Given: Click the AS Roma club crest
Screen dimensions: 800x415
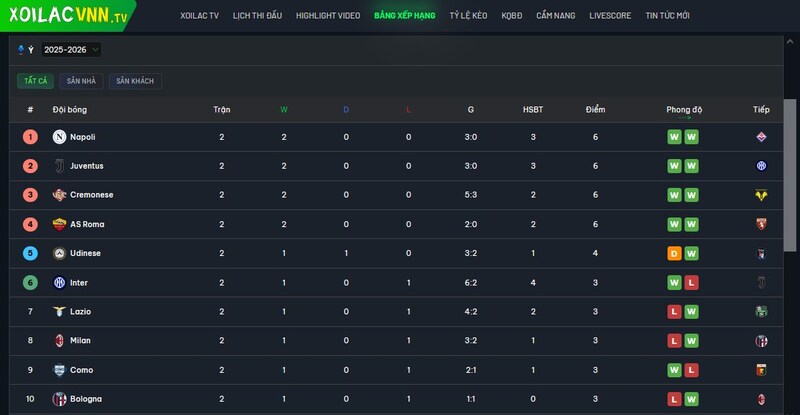Looking at the screenshot, I should click(59, 224).
